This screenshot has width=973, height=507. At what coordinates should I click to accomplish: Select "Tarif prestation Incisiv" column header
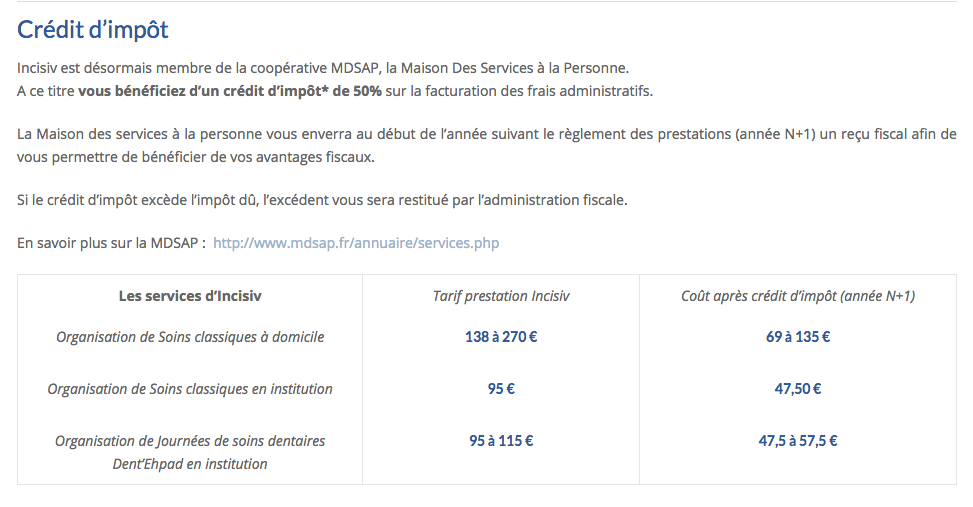click(501, 296)
